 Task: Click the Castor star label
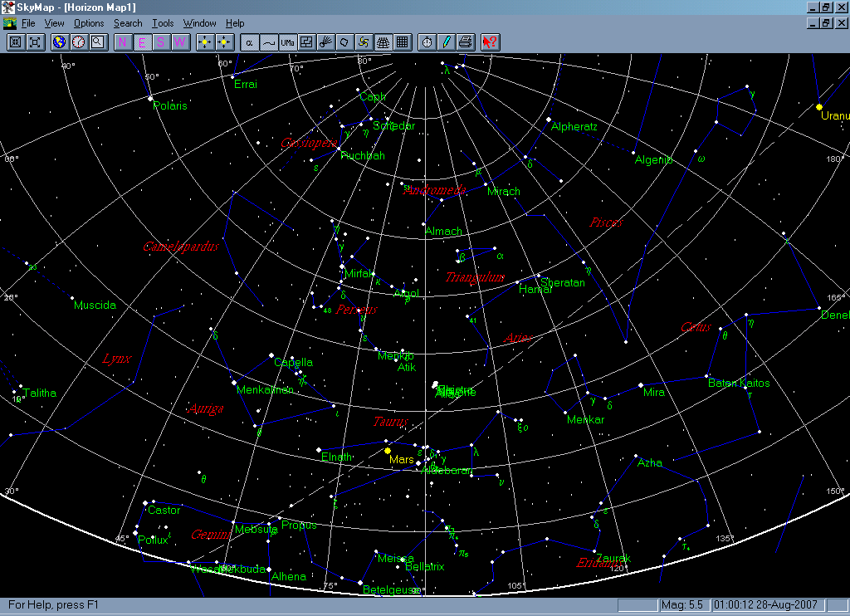coord(164,511)
